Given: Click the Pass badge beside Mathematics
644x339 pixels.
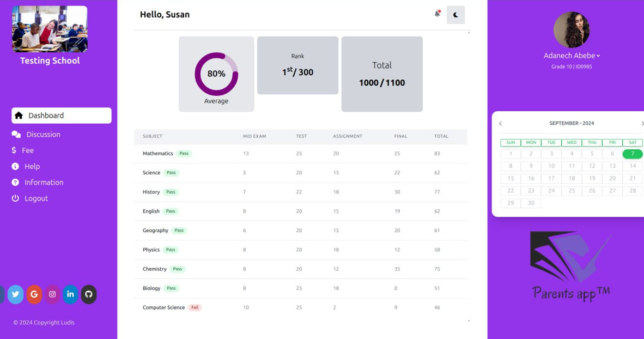Looking at the screenshot, I should 184,153.
